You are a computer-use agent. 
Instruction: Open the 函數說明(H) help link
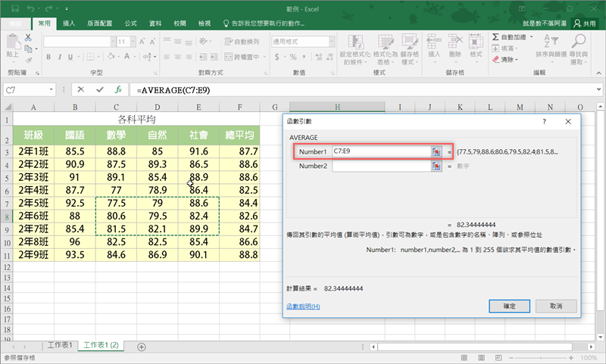click(303, 306)
